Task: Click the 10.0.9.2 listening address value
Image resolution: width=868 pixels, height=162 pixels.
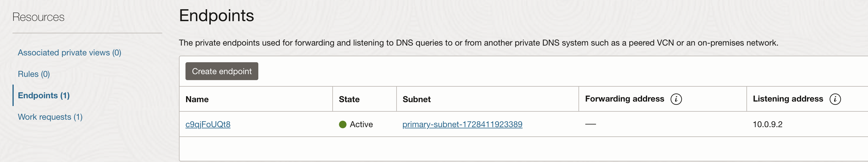Action: [x=768, y=124]
